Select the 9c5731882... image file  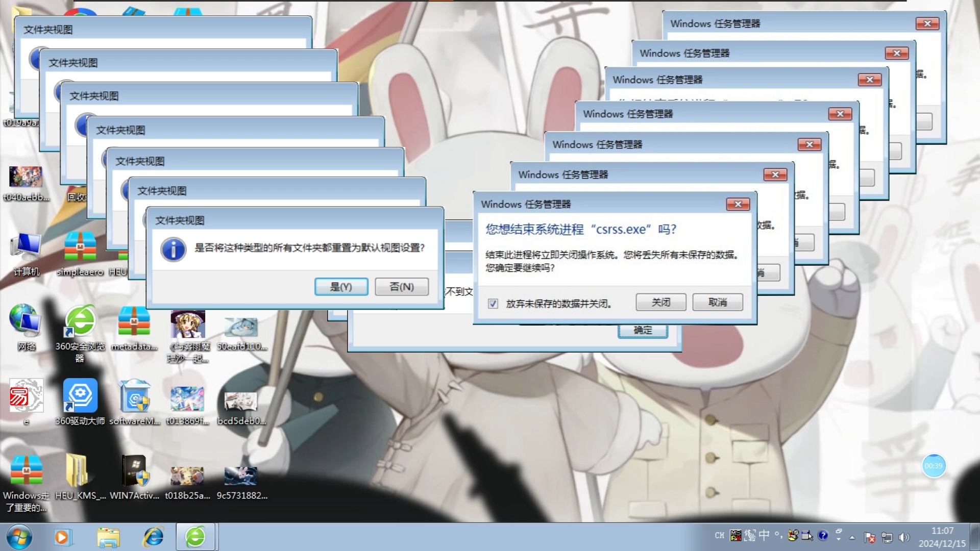(x=241, y=482)
